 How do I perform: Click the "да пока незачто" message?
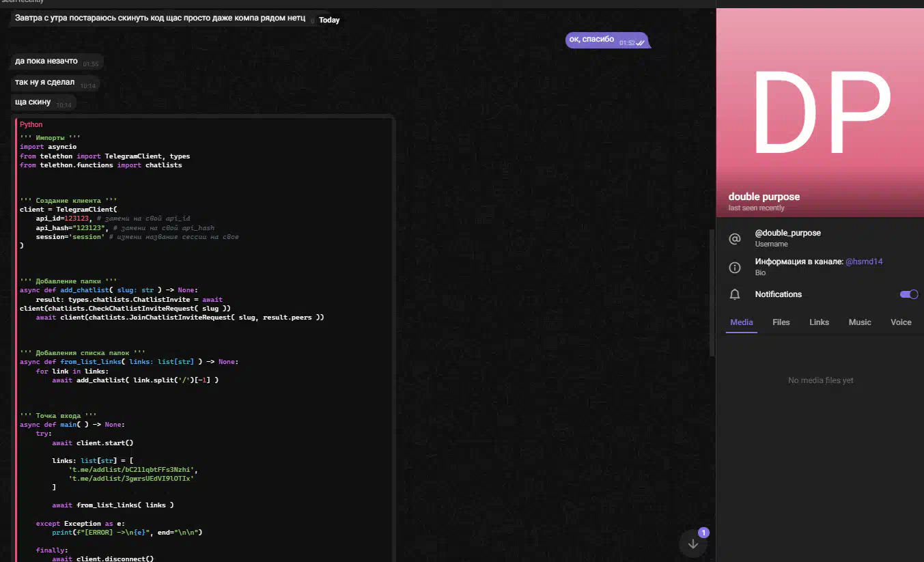click(x=57, y=61)
